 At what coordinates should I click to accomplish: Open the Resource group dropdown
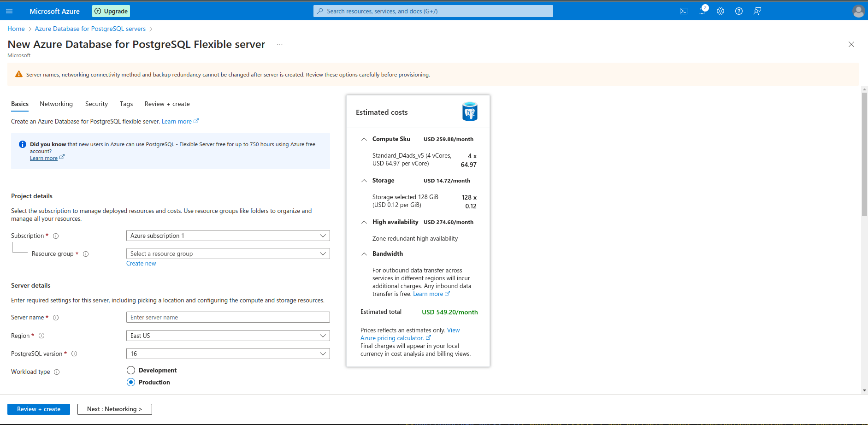pos(228,254)
